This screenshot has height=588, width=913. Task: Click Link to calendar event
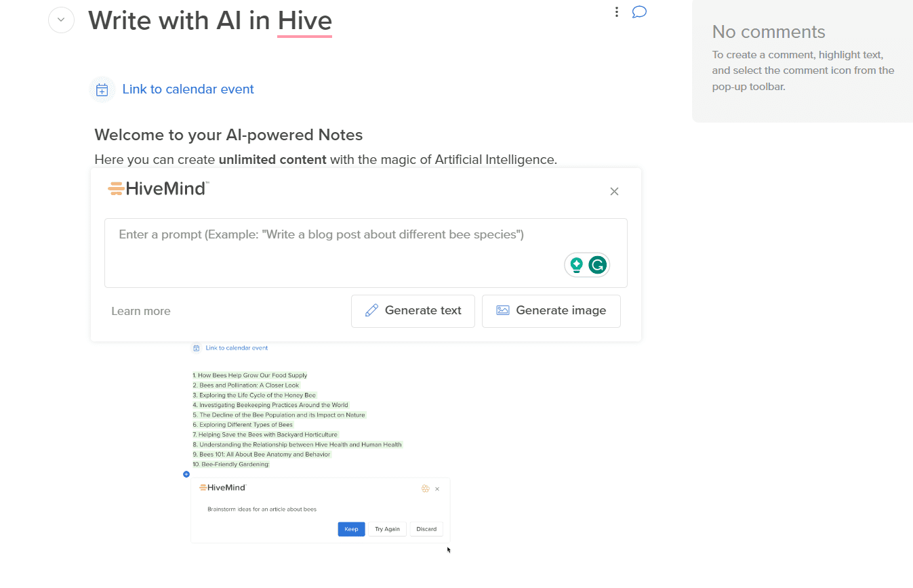(x=188, y=89)
